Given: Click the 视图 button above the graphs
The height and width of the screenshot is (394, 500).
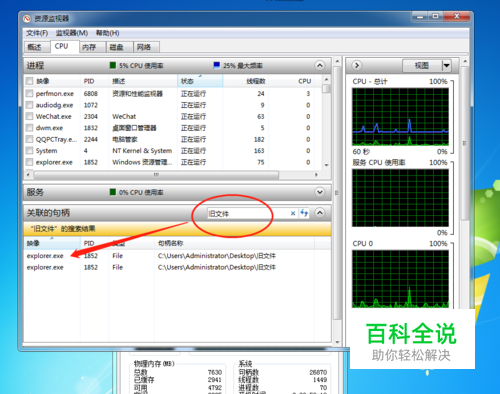Looking at the screenshot, I should pos(422,66).
